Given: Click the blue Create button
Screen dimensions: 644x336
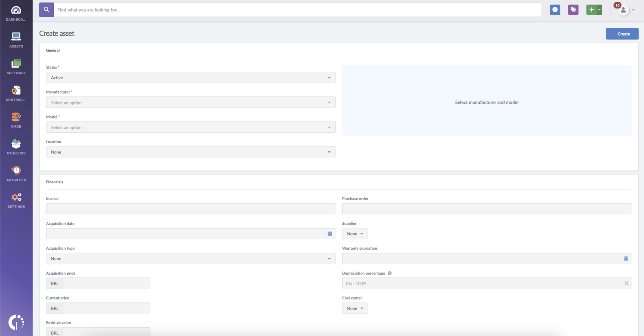Looking at the screenshot, I should (x=622, y=34).
